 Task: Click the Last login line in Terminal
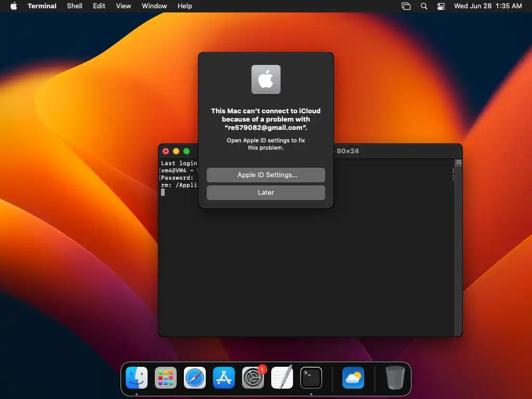pos(179,163)
